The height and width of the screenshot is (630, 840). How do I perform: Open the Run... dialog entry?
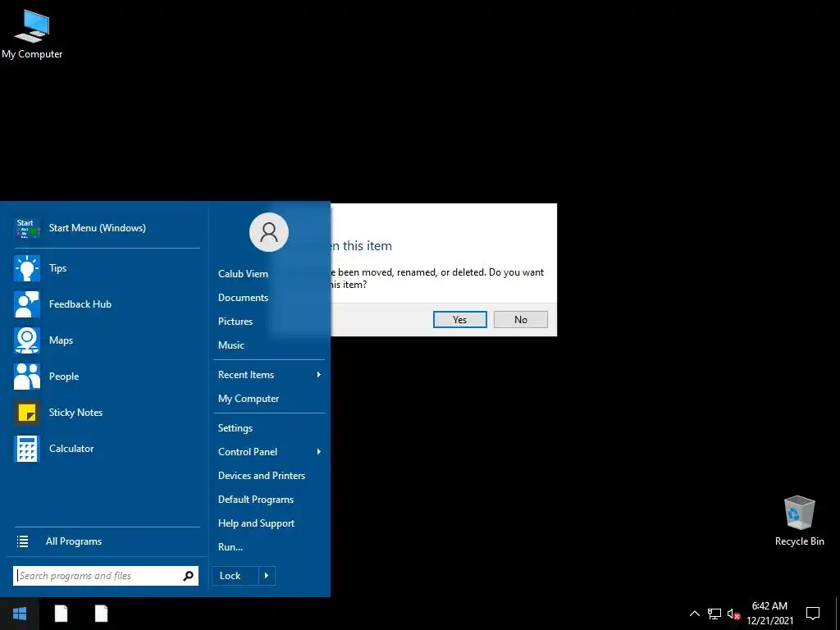point(231,547)
